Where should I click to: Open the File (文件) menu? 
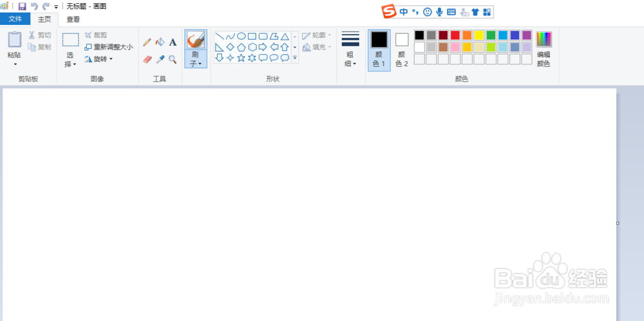point(15,19)
